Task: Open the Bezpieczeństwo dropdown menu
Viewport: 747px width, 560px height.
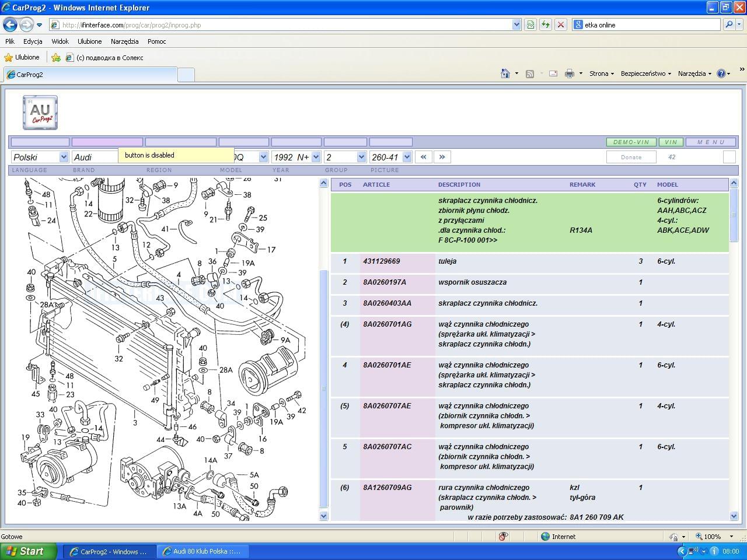Action: tap(645, 73)
